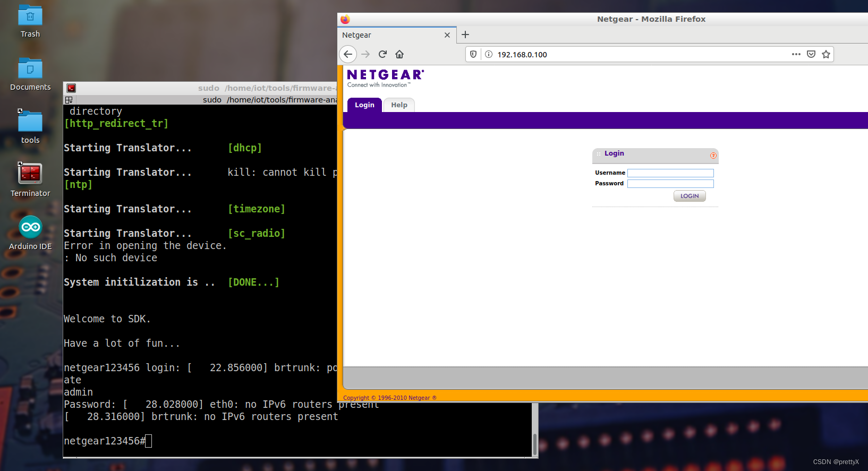
Task: Click the tracking protection shield icon
Action: click(473, 54)
